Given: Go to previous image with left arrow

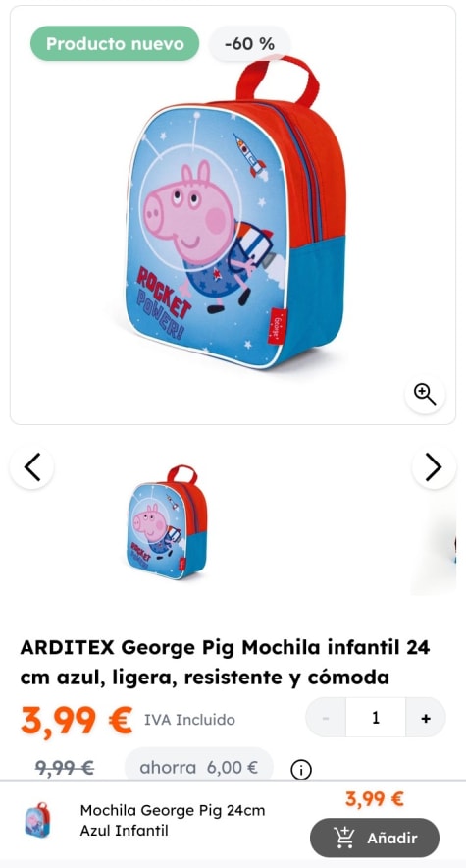Looking at the screenshot, I should coord(32,467).
